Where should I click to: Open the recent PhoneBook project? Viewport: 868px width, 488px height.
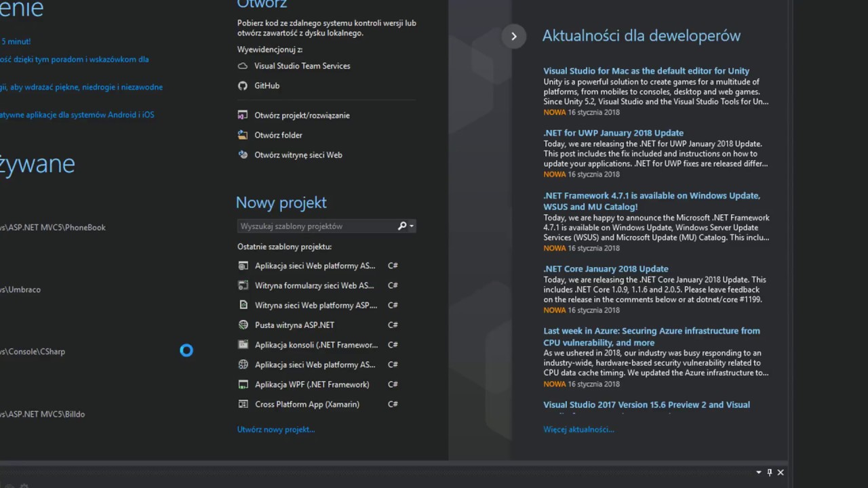pos(53,228)
